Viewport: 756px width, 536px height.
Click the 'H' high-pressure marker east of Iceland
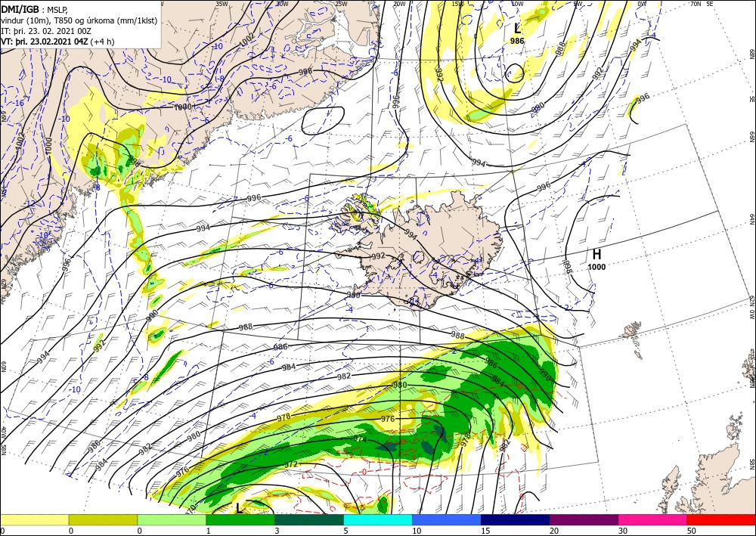(x=596, y=255)
